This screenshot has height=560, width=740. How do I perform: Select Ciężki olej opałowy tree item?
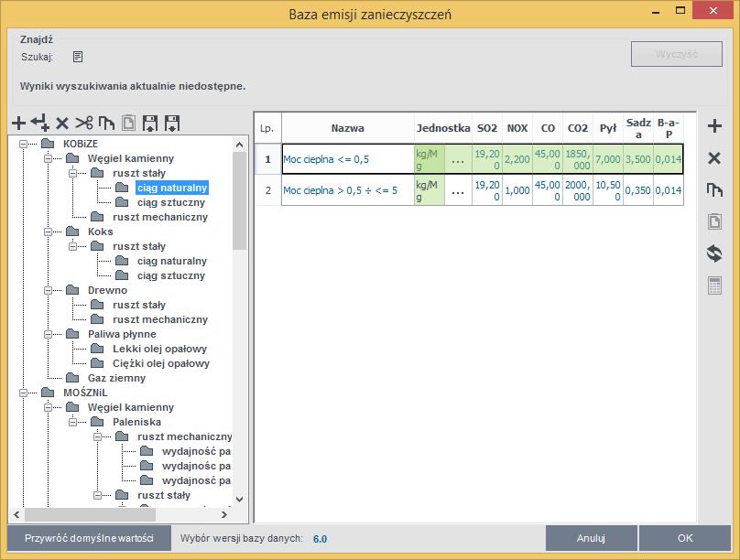pos(161,363)
